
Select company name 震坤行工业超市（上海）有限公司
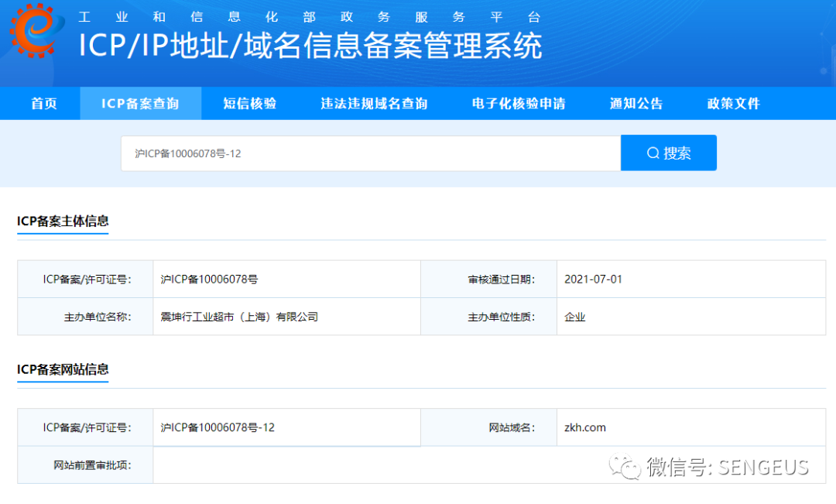pyautogui.click(x=239, y=317)
